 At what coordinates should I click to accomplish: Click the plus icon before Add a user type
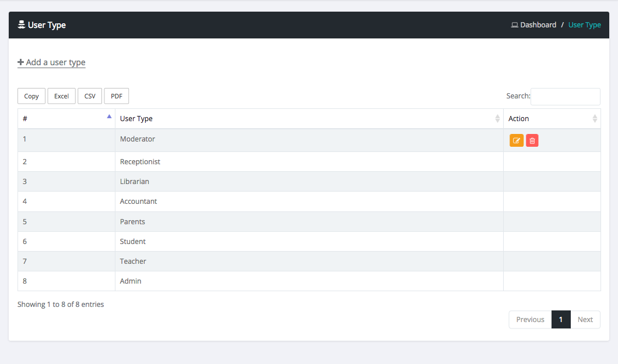[x=19, y=62]
